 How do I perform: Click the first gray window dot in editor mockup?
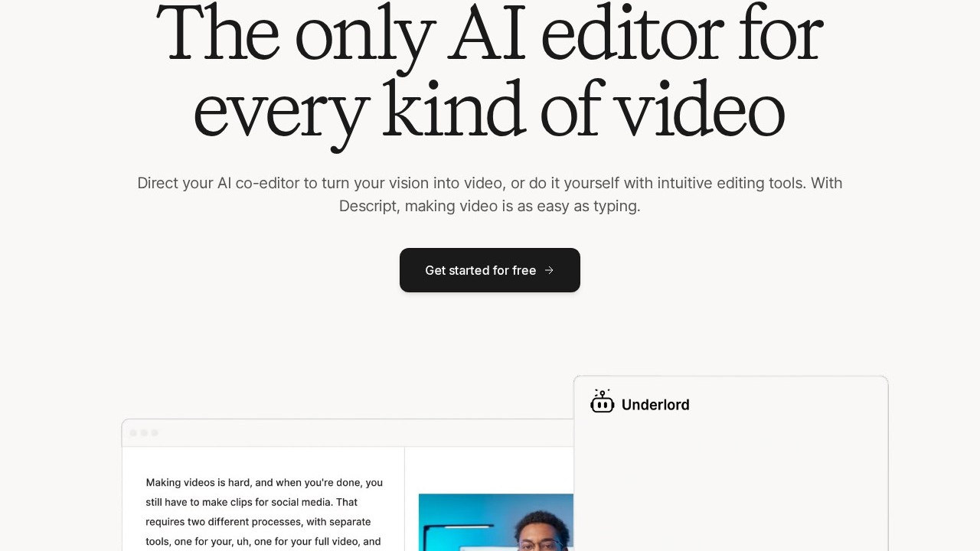click(x=133, y=433)
